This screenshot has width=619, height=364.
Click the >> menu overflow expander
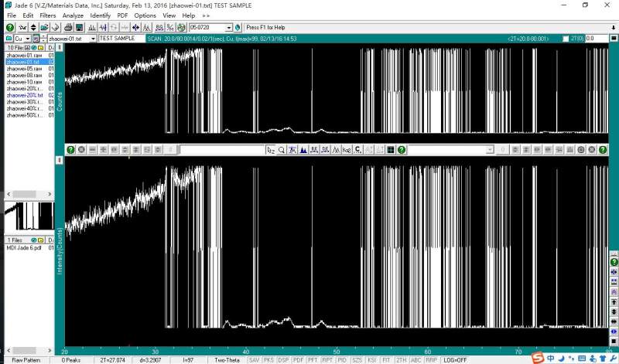(206, 15)
